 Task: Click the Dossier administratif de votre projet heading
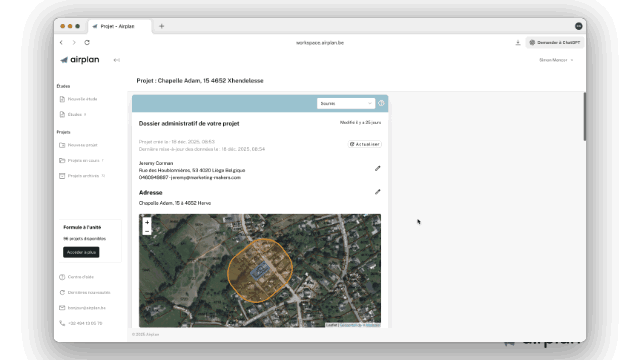point(189,124)
